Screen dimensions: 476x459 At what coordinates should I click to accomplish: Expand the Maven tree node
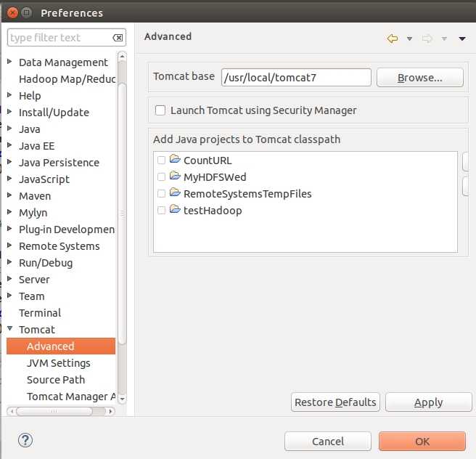(x=9, y=195)
